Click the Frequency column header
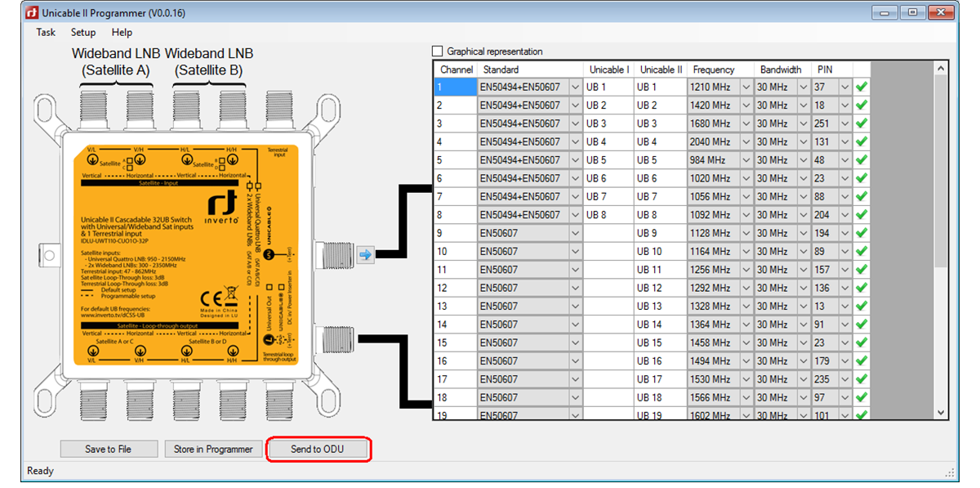The height and width of the screenshot is (488, 980). click(x=720, y=69)
